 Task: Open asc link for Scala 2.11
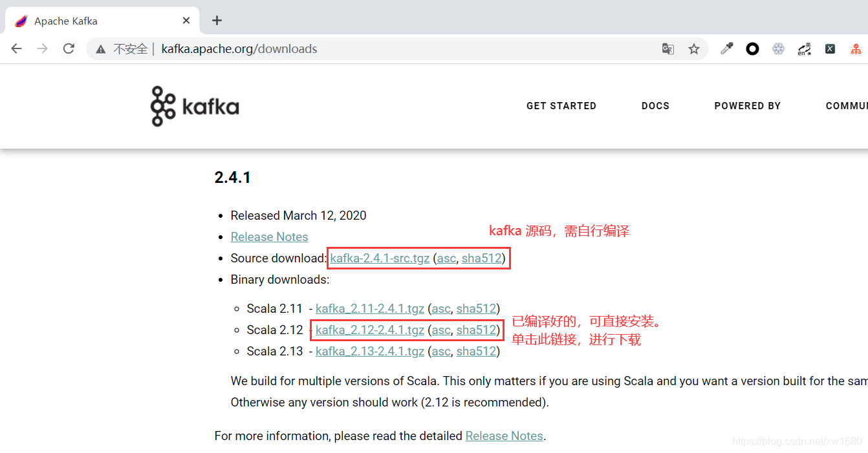coord(441,309)
